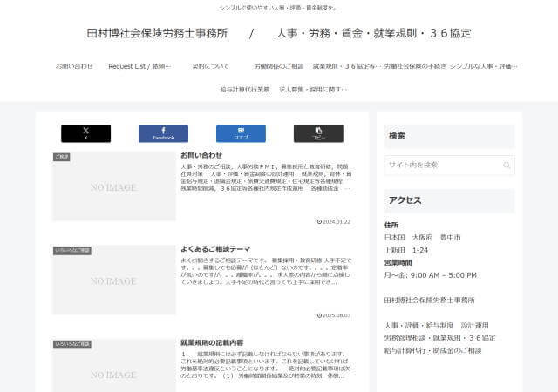Bookmark page with Hatena (はてブ) button

(x=241, y=134)
